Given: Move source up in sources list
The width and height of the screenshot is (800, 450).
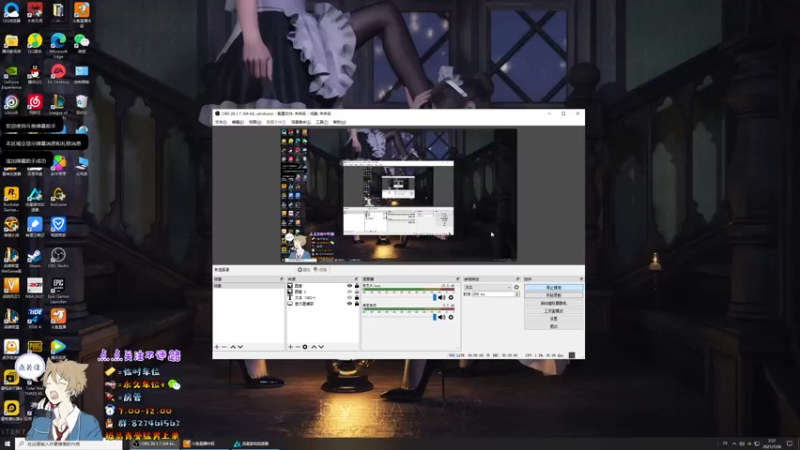Looking at the screenshot, I should pyautogui.click(x=314, y=347).
